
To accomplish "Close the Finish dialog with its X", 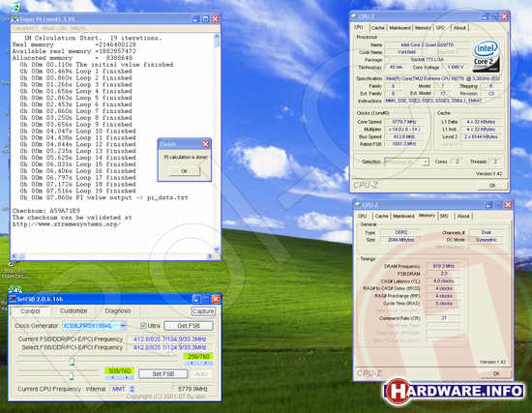I will (x=206, y=144).
